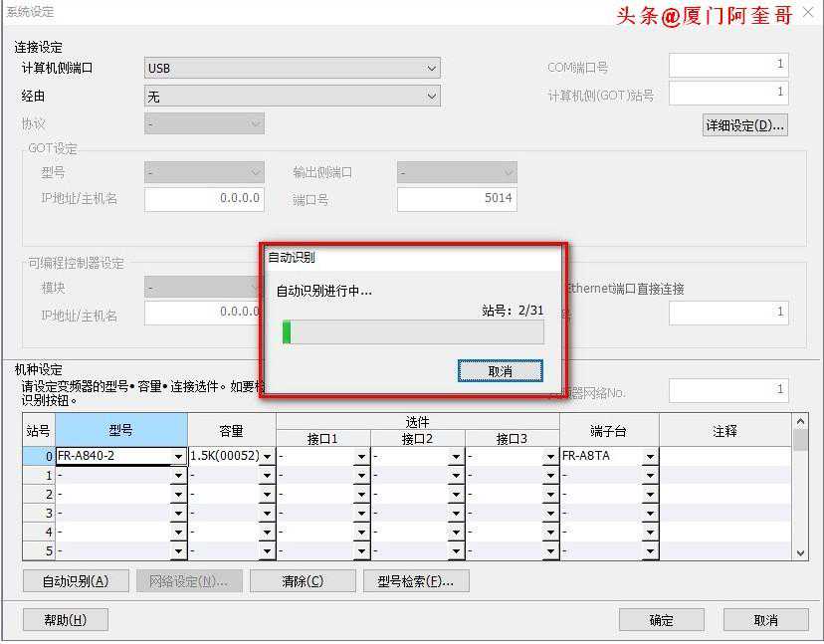Open 详细设定(D)... detailed settings
Viewport: 824px width, 644px height.
744,125
